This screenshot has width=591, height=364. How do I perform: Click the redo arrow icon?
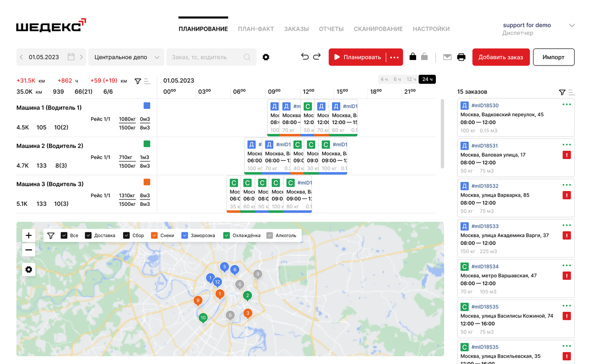pos(317,57)
